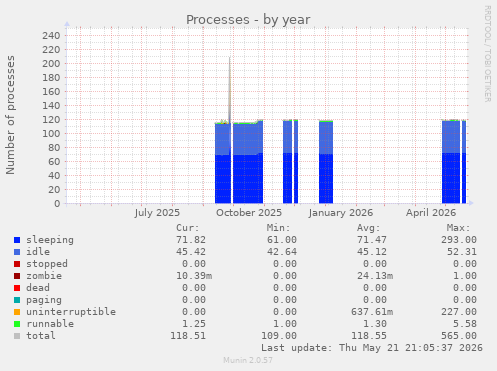Click the paging legend color swatch
Screen dimensions: 497x371
(x=17, y=300)
